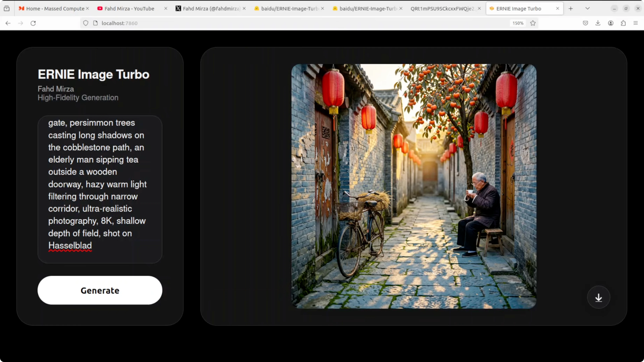
Task: Open the hamburger application menu
Action: (635, 23)
